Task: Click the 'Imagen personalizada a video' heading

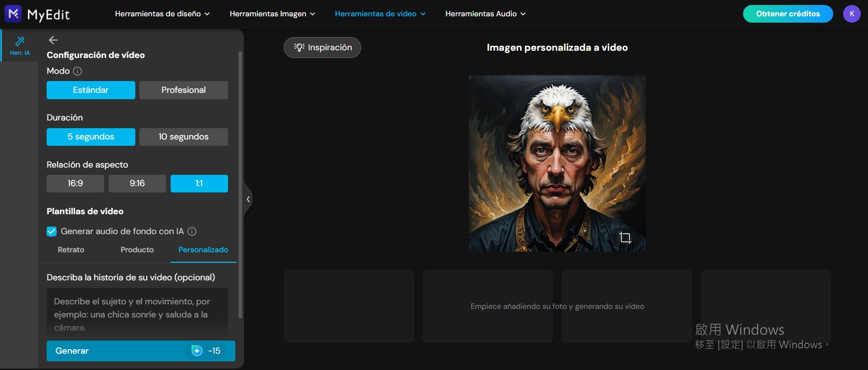Action: [557, 48]
